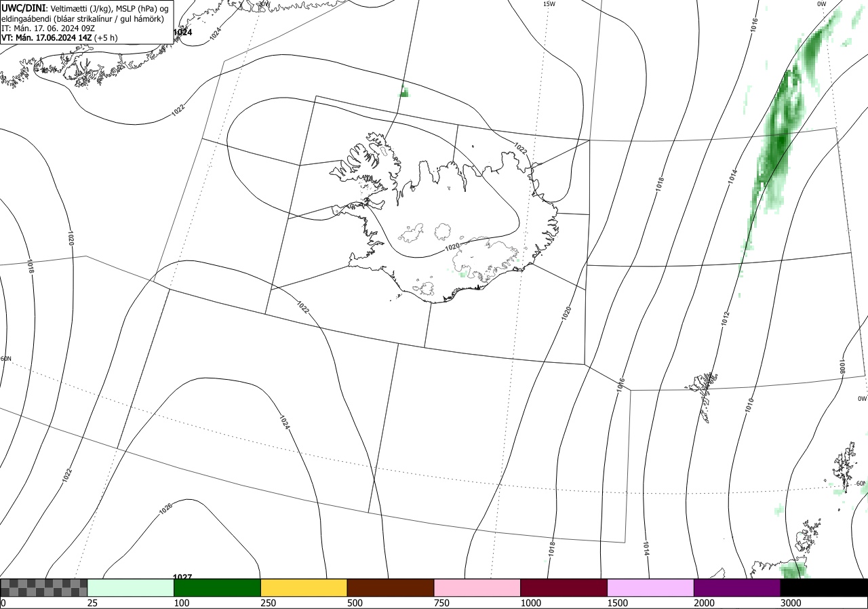Click the legend value label 500
Screen dimensions: 868x609
coord(355,603)
